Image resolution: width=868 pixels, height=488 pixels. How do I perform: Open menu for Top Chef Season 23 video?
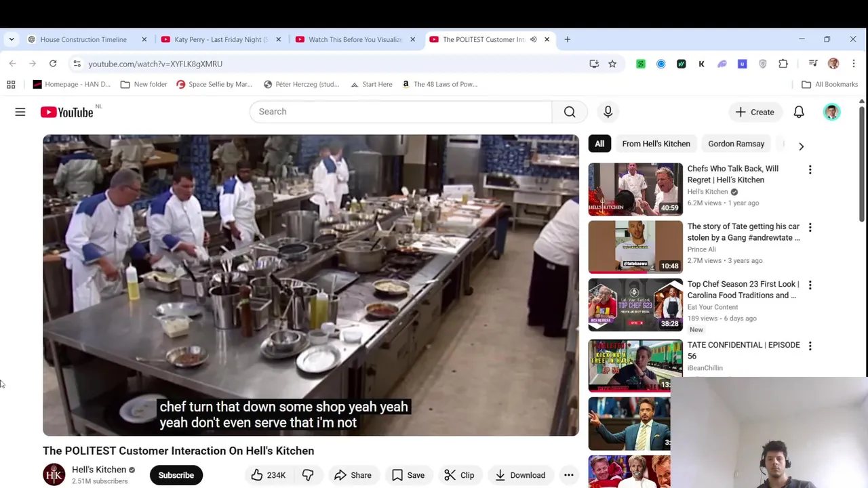click(x=810, y=285)
